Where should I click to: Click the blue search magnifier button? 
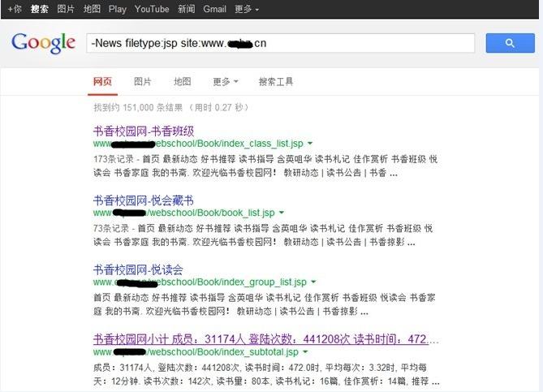point(510,43)
